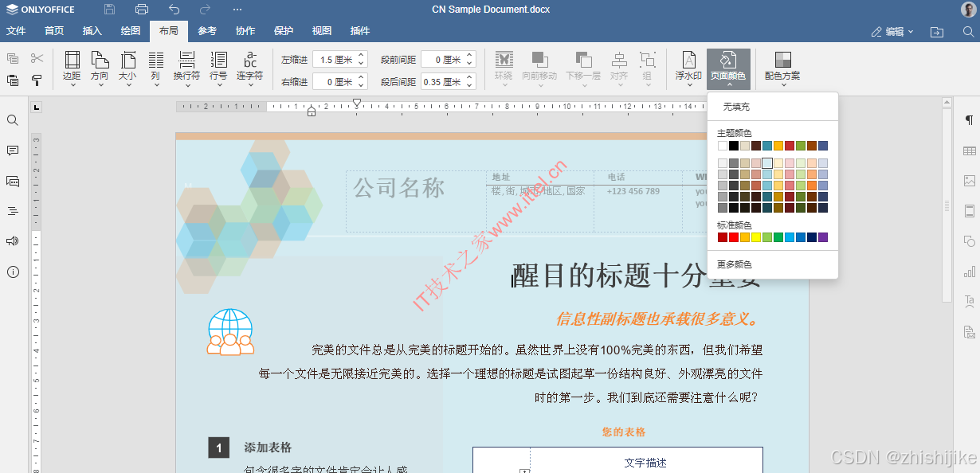Redo the last undone action

(206, 10)
